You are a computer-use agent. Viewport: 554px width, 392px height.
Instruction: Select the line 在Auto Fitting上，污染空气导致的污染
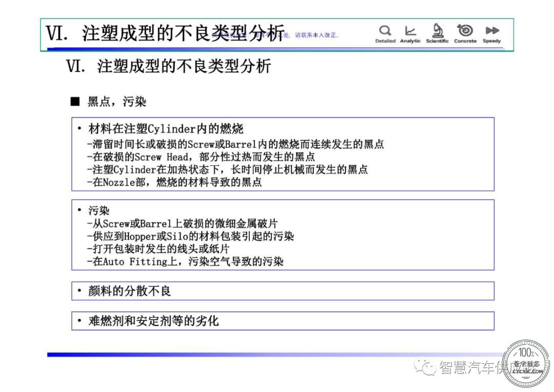pyautogui.click(x=185, y=262)
